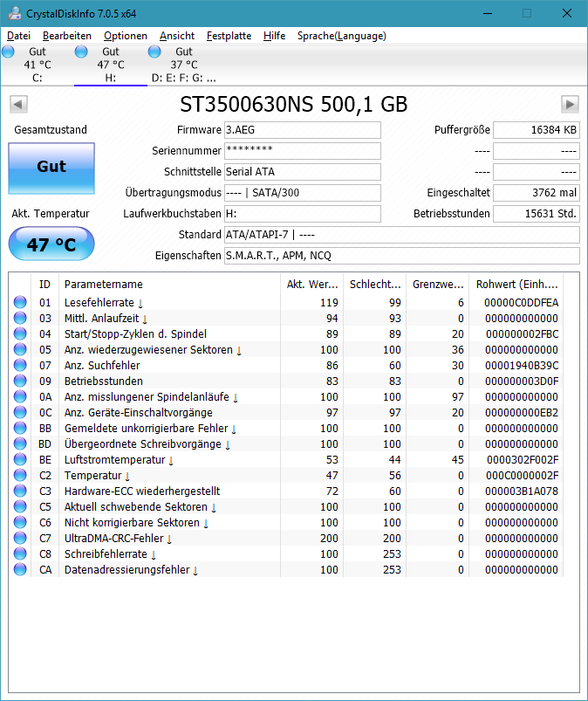
Task: Click the Schnittstelle field Serial ATA
Action: [x=303, y=172]
